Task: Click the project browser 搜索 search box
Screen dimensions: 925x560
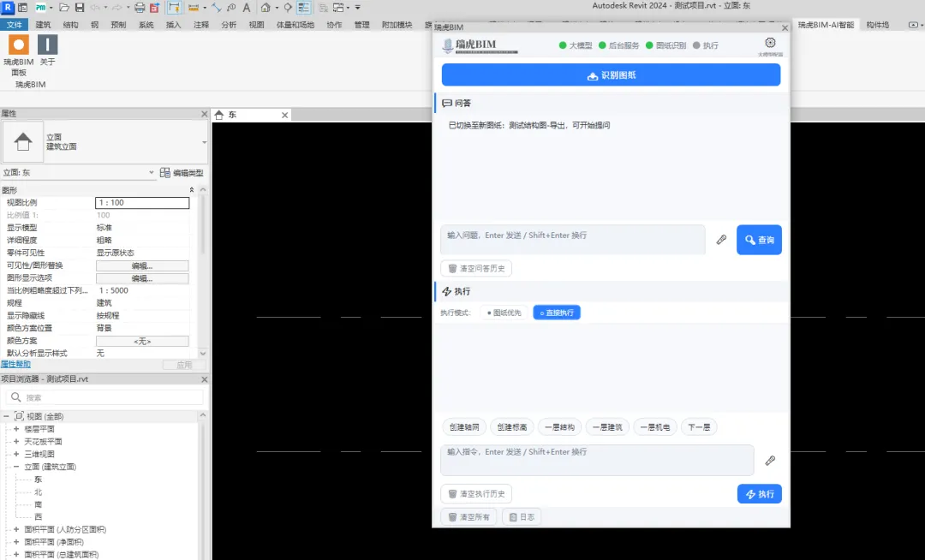Action: pyautogui.click(x=104, y=397)
